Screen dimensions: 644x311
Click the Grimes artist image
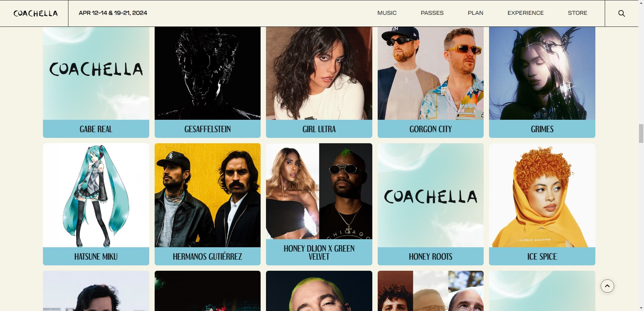tap(542, 73)
